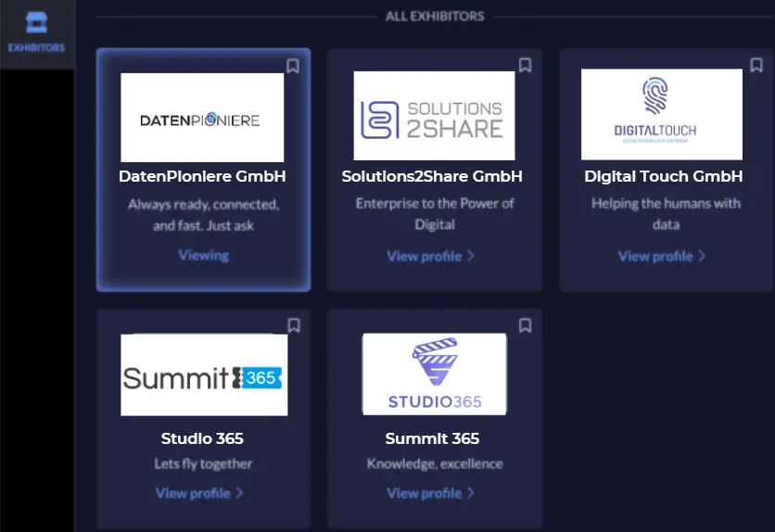Bookmark the DatenPioniere GmbH exhibitor
This screenshot has height=532, width=775.
[293, 66]
